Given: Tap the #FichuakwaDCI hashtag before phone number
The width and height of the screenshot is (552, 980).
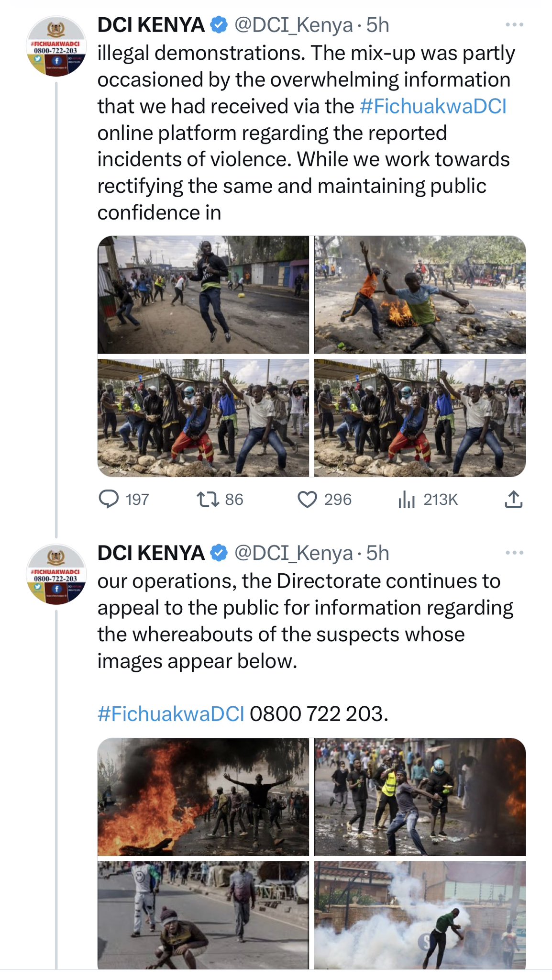Looking at the screenshot, I should [171, 713].
